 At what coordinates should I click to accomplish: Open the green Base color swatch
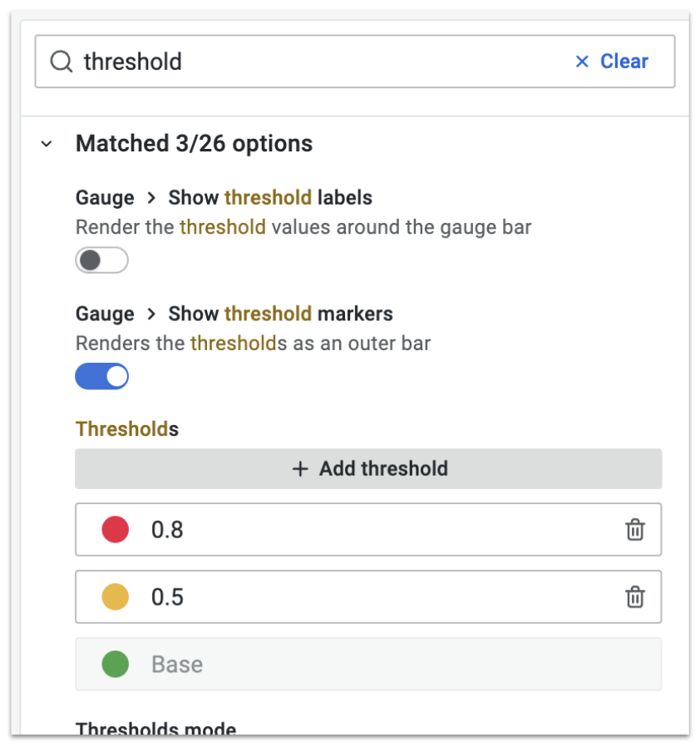116,664
